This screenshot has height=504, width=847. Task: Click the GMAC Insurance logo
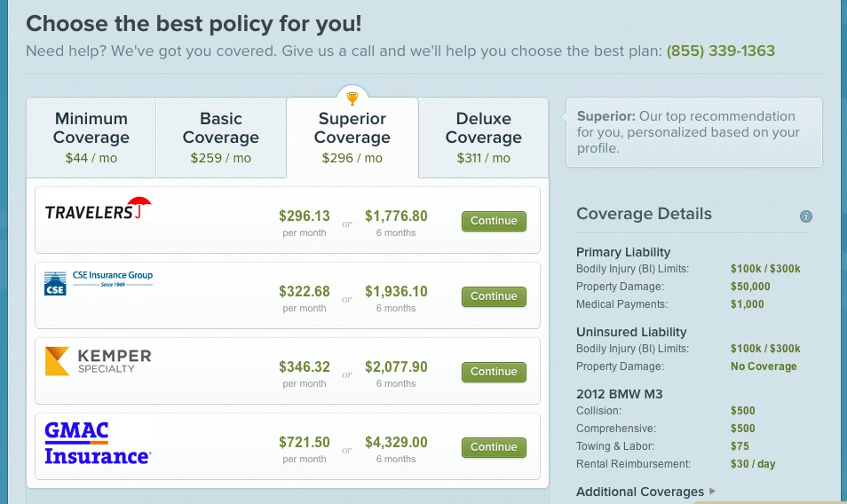pyautogui.click(x=98, y=443)
